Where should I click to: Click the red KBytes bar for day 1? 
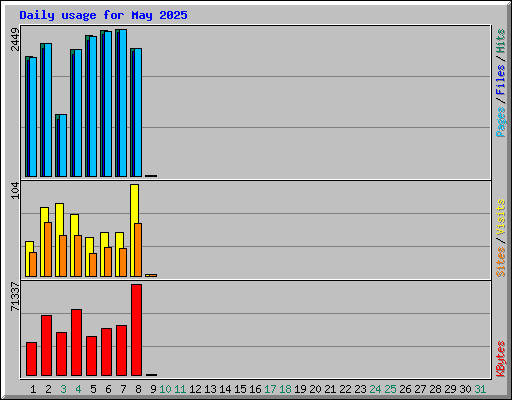(31, 359)
